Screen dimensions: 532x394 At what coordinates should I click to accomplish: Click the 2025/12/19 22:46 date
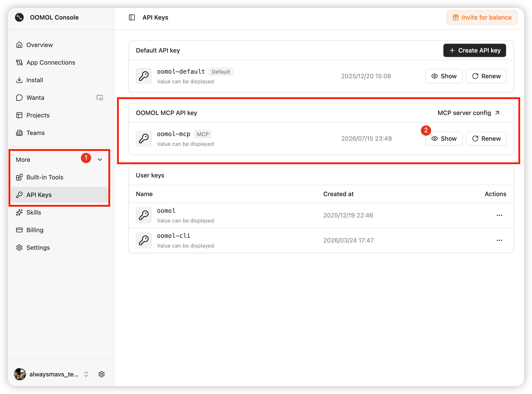(x=348, y=216)
